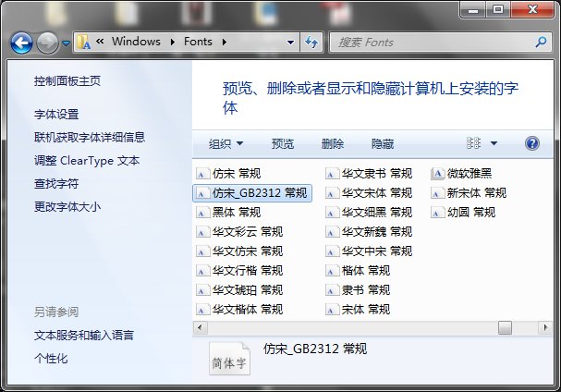Select font icon for 隶书 常规
Viewport: 561px width, 392px height.
(x=332, y=290)
